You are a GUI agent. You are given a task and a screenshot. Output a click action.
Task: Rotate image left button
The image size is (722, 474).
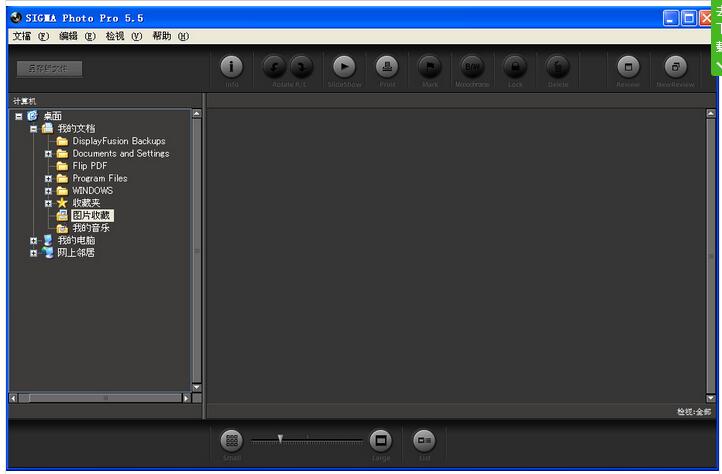pos(274,67)
